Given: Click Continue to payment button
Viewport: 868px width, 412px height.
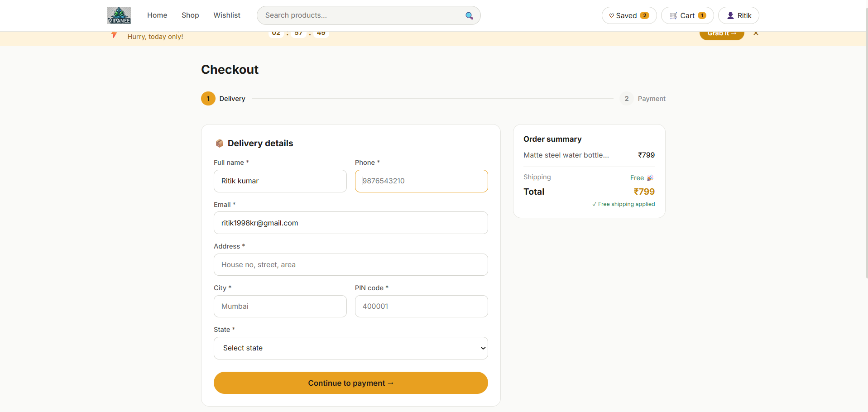Looking at the screenshot, I should [x=350, y=383].
